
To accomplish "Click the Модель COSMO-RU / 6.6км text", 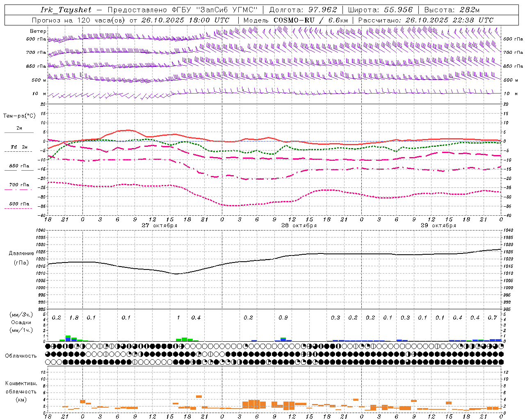I will click(296, 20).
